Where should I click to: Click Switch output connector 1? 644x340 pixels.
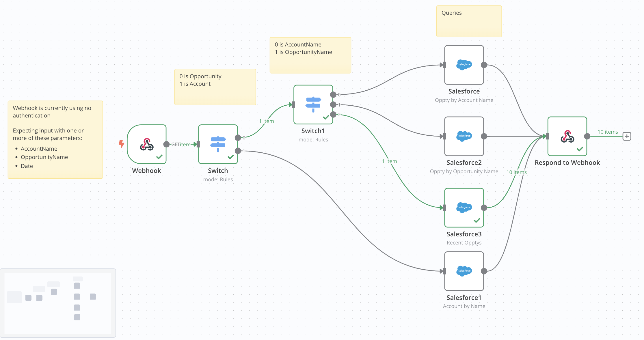pyautogui.click(x=238, y=151)
